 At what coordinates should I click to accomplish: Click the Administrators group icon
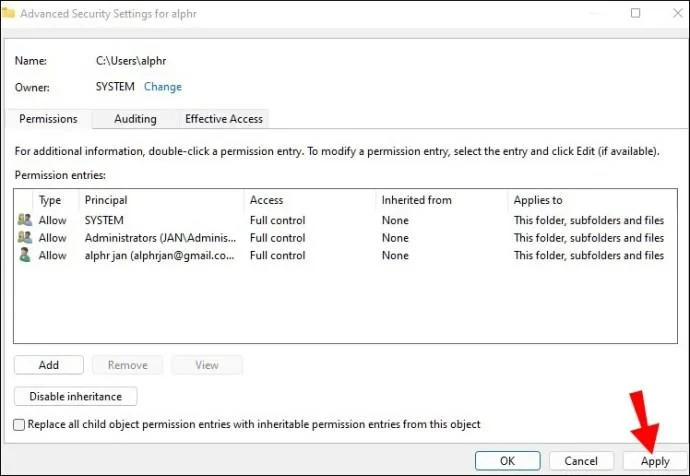(25, 237)
